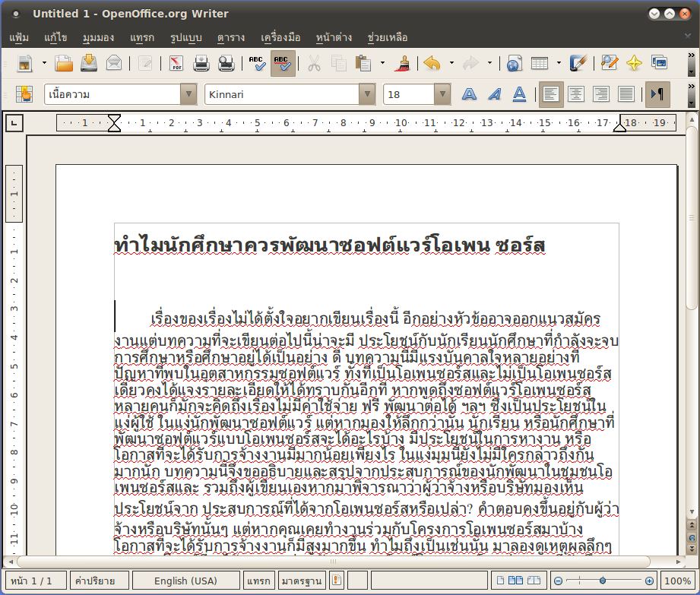Toggle Italic formatting

pos(494,94)
